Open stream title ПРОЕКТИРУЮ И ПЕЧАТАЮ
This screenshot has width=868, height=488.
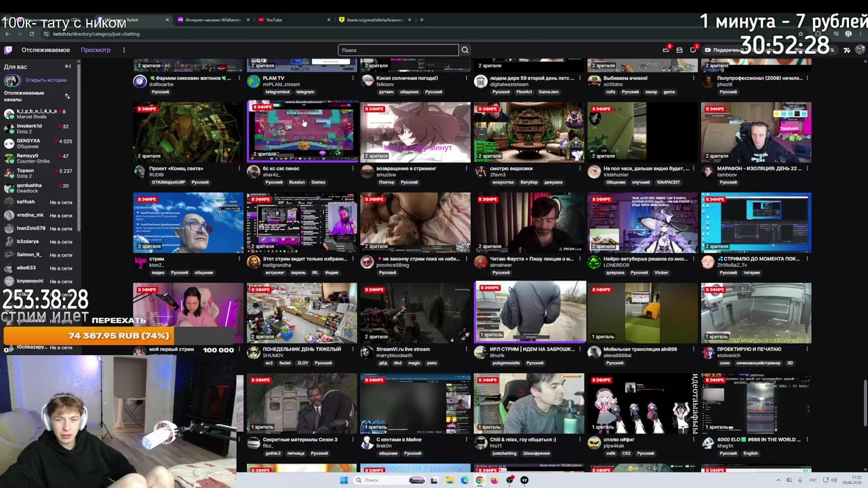[749, 349]
